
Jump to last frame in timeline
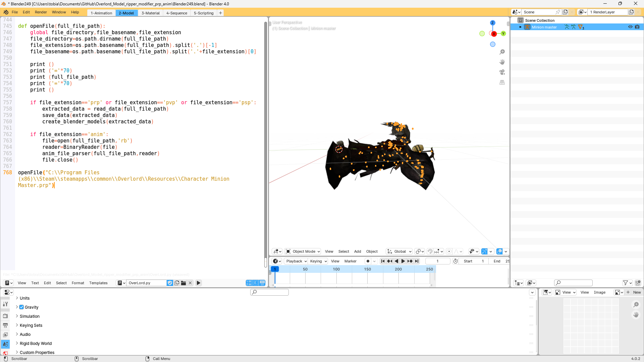[417, 261]
